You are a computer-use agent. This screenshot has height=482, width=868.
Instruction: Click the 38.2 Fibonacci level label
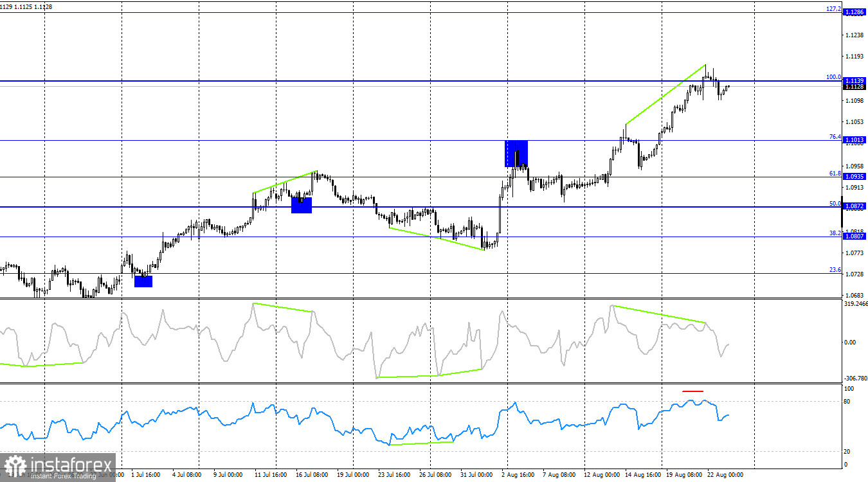[x=835, y=233]
